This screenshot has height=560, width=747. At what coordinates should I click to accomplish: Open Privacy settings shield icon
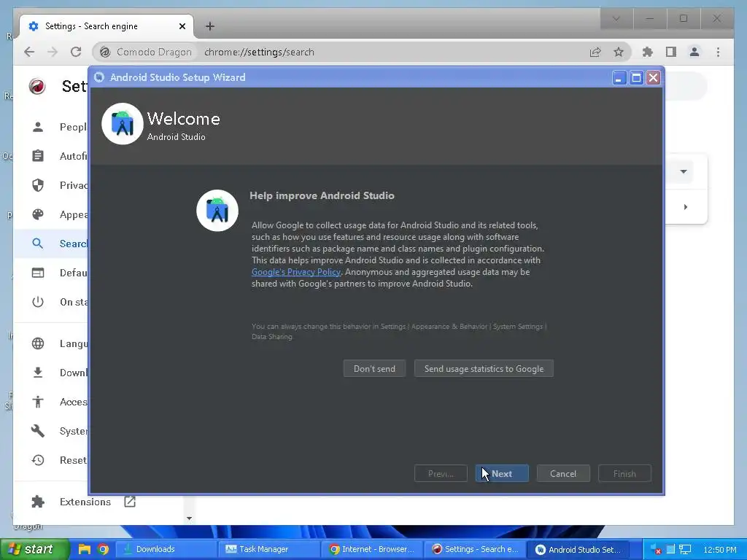(38, 184)
